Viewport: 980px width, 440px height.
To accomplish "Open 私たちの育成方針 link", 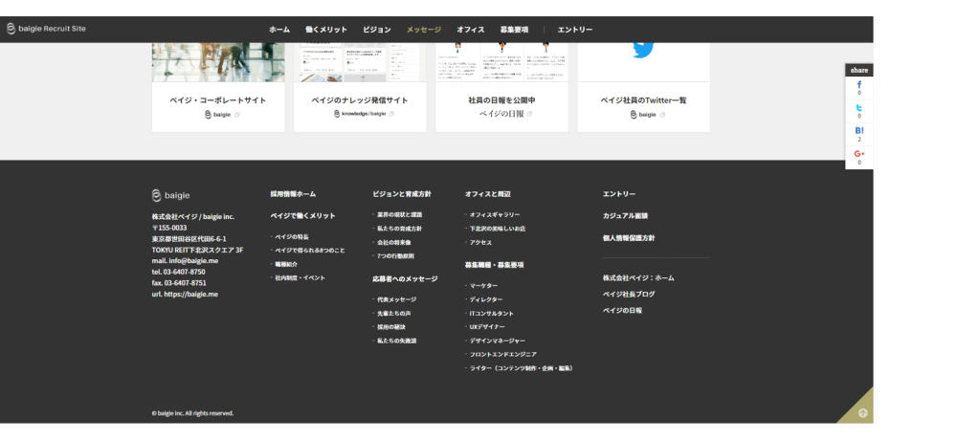I will click(399, 228).
